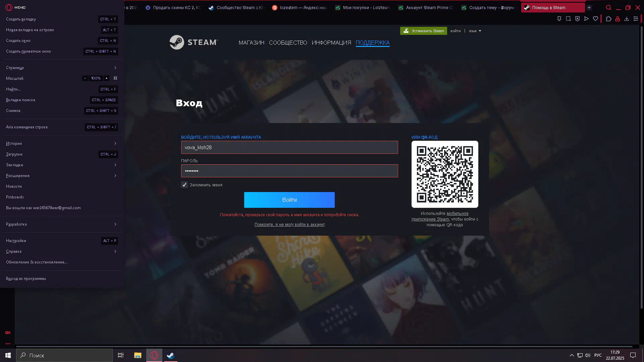Click the ПАРОЛЬ password field

(289, 171)
